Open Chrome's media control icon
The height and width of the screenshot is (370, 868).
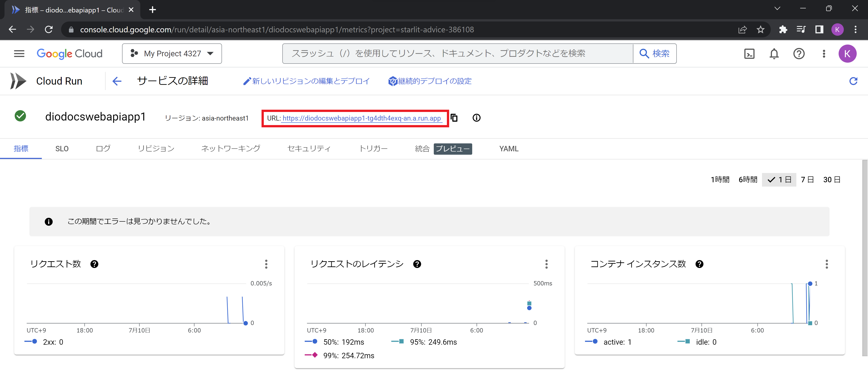[x=801, y=30]
